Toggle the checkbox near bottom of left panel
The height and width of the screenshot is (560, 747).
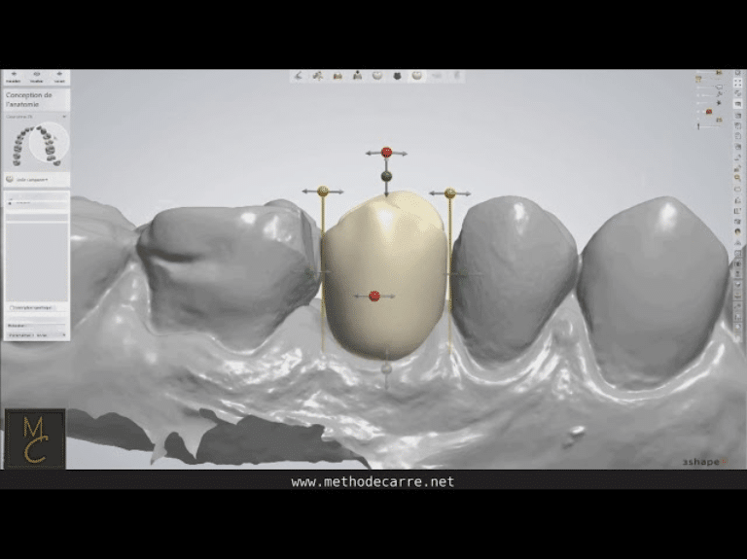pyautogui.click(x=11, y=307)
